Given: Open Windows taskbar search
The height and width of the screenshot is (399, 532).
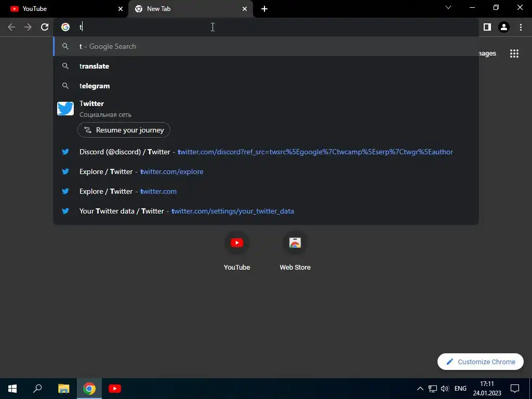Looking at the screenshot, I should point(37,389).
